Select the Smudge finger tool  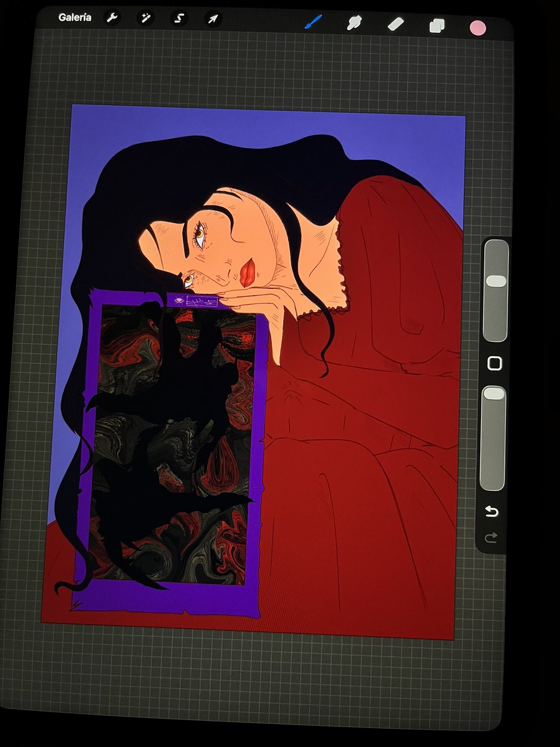coord(354,24)
